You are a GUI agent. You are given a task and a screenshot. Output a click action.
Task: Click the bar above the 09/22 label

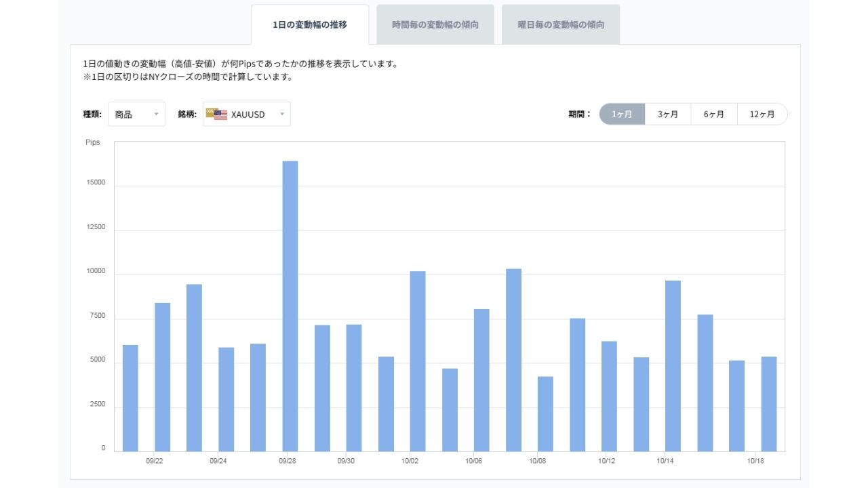coord(163,377)
